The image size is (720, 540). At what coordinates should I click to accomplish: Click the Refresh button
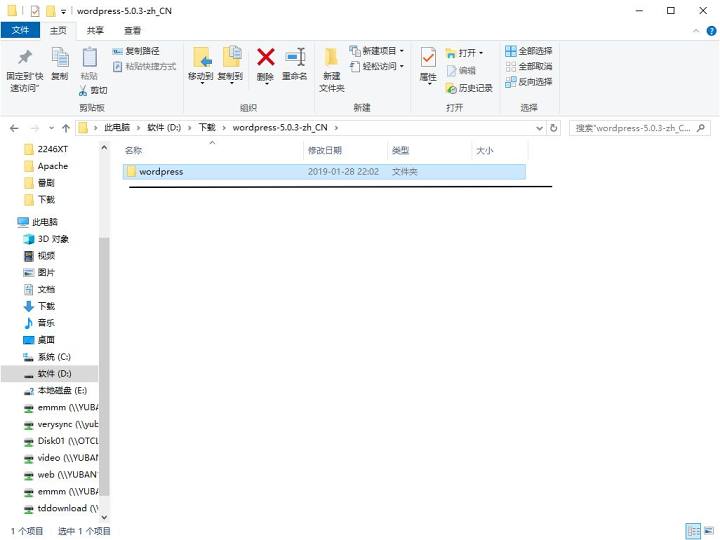pos(554,128)
